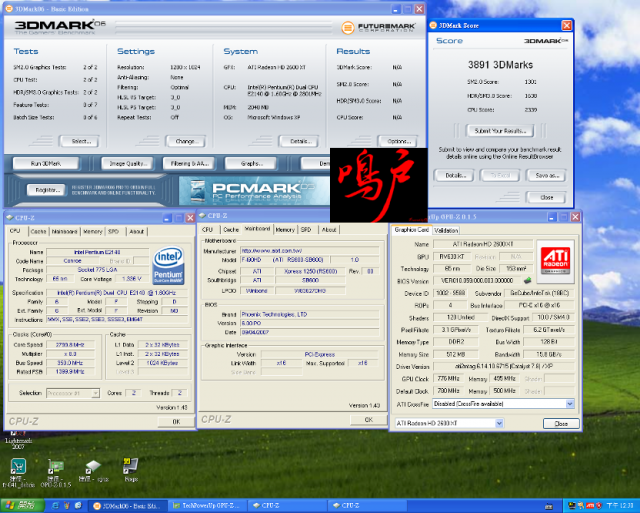Image resolution: width=640 pixels, height=513 pixels.
Task: Switch to the Memory tab in left CPU-Z window
Action: [x=93, y=231]
